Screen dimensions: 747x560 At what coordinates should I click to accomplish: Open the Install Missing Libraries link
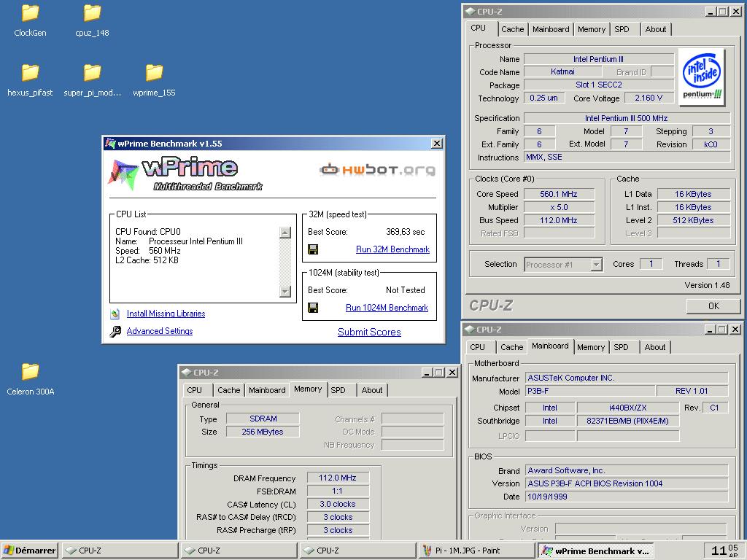(x=166, y=314)
